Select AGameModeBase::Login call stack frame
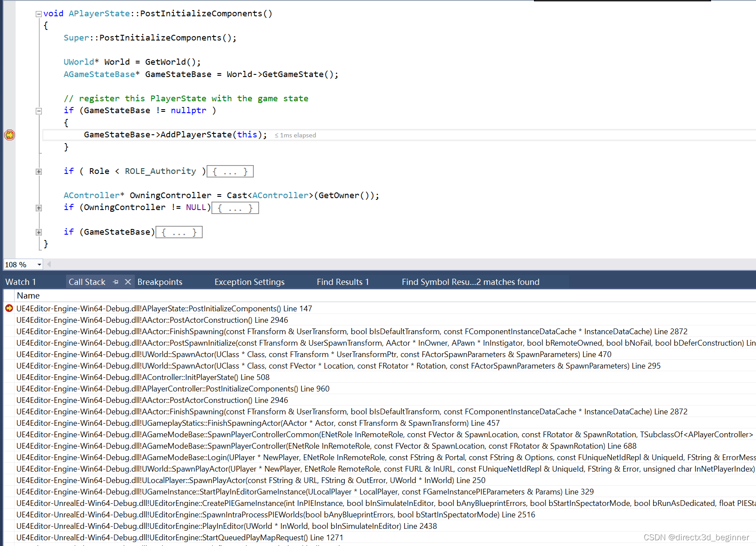 click(x=386, y=457)
